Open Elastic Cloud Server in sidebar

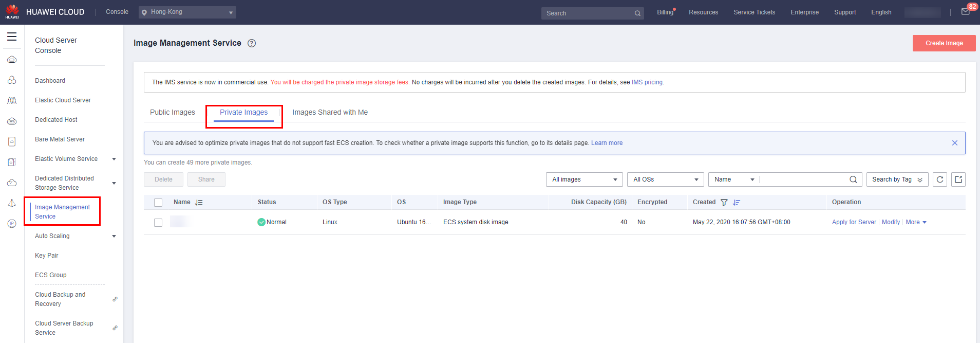pyautogui.click(x=63, y=100)
